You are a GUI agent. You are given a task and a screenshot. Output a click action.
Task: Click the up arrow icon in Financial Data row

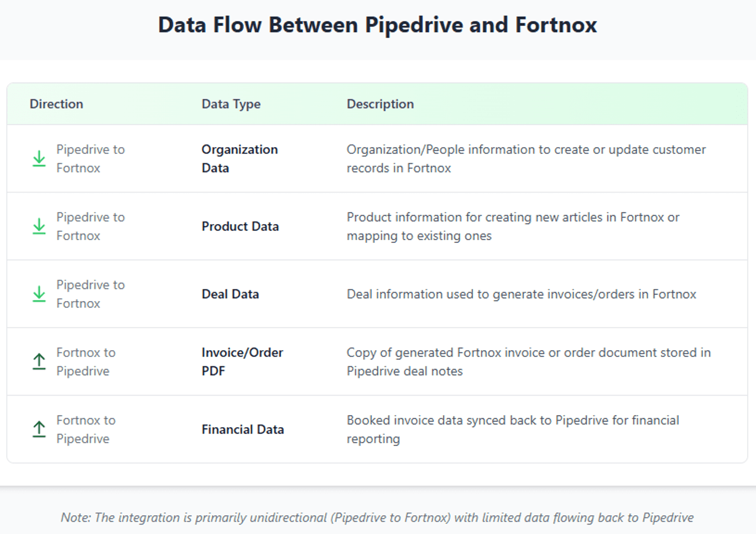(x=39, y=429)
